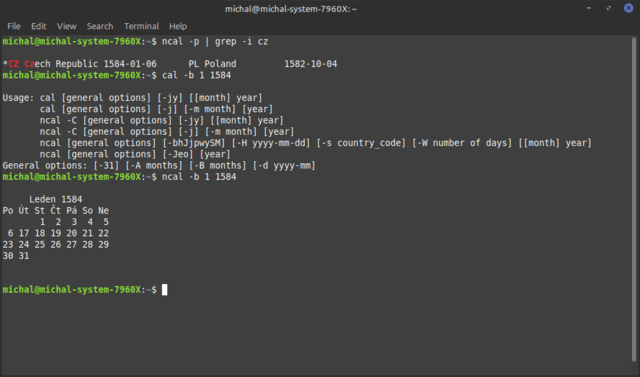The height and width of the screenshot is (377, 640).
Task: Click the date '1582-10-04'
Action: tap(311, 64)
